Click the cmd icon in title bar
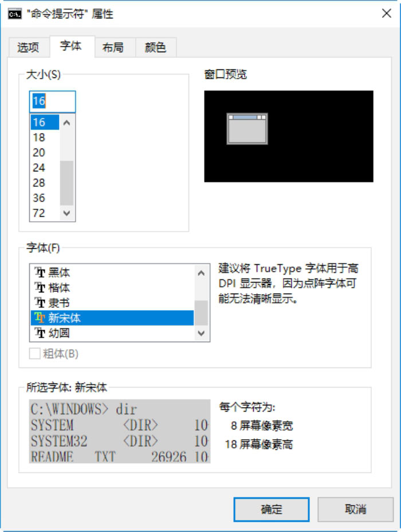The image size is (401, 532). (x=14, y=14)
